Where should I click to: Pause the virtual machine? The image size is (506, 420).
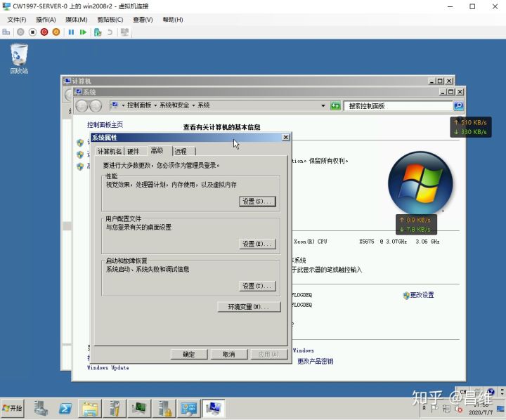pyautogui.click(x=71, y=32)
